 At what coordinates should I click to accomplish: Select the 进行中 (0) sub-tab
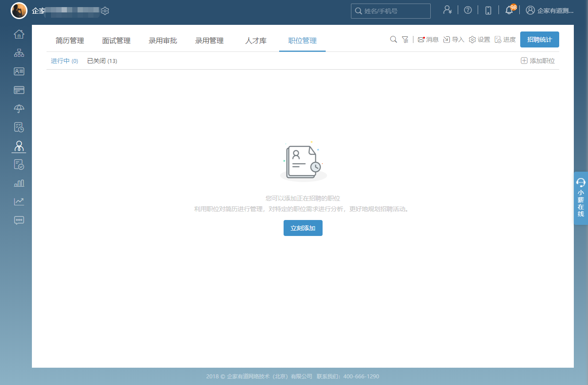coord(65,61)
